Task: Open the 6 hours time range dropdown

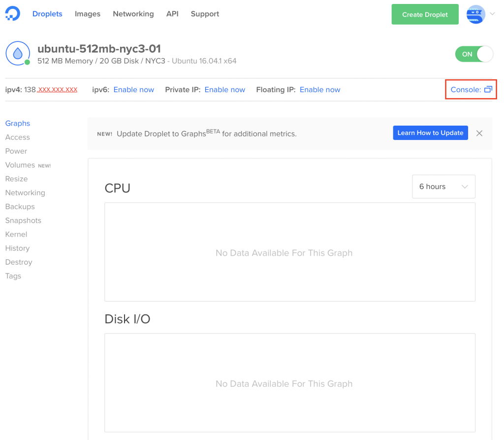Action: point(443,187)
